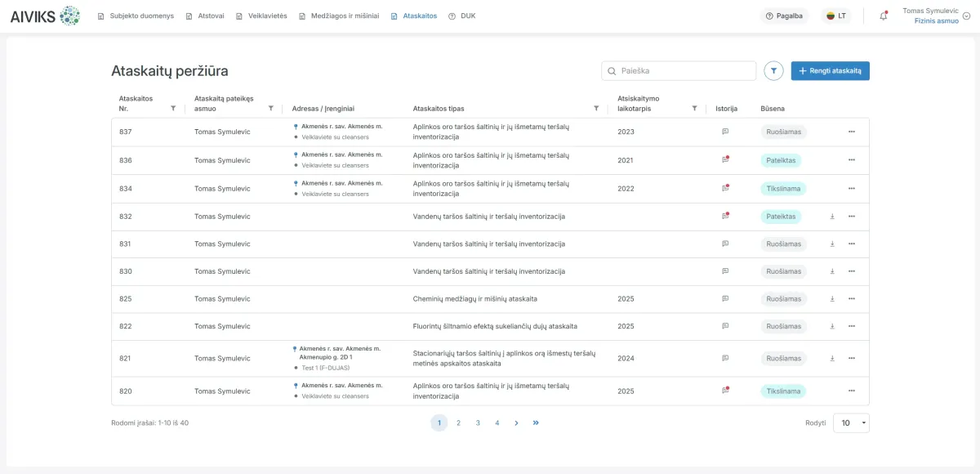
Task: Click the Rengti ataskaitą button
Action: 830,71
